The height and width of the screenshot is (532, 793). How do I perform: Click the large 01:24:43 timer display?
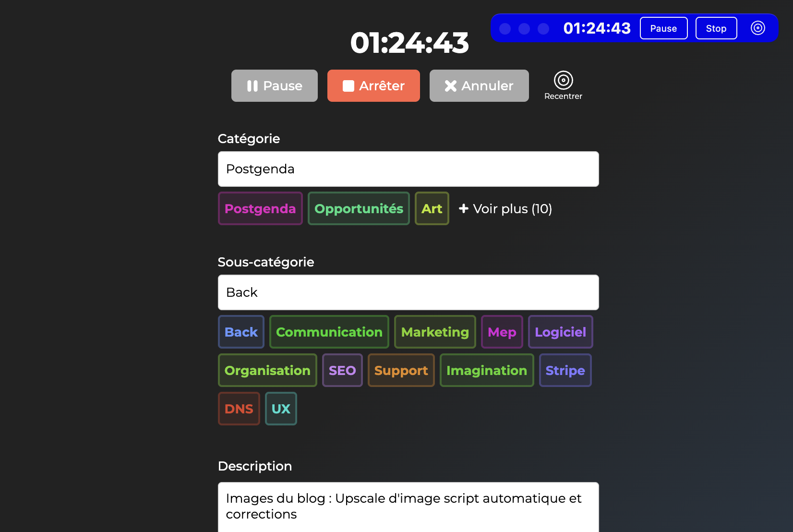click(x=409, y=43)
